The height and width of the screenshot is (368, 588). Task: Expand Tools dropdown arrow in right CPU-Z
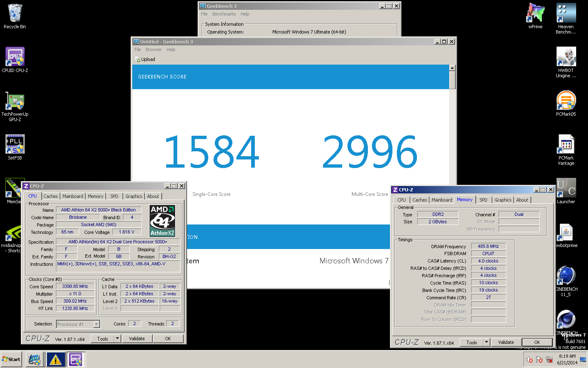(486, 342)
